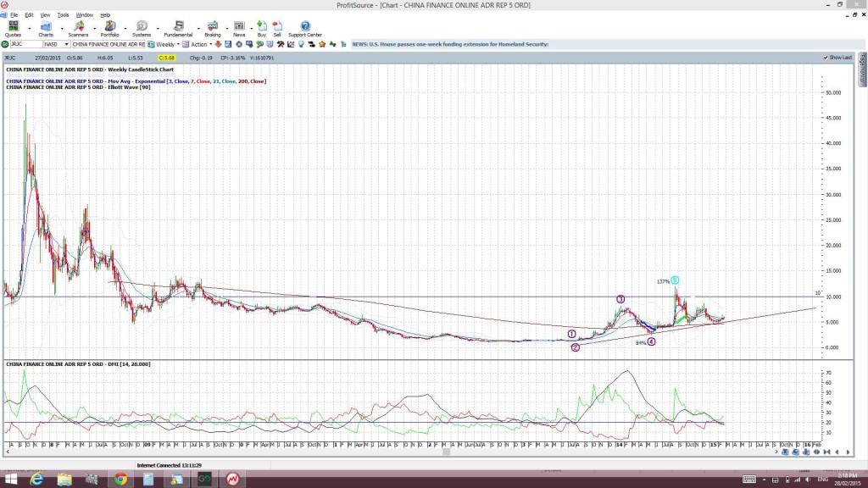
Task: Open the Systems tool
Action: pos(142,29)
